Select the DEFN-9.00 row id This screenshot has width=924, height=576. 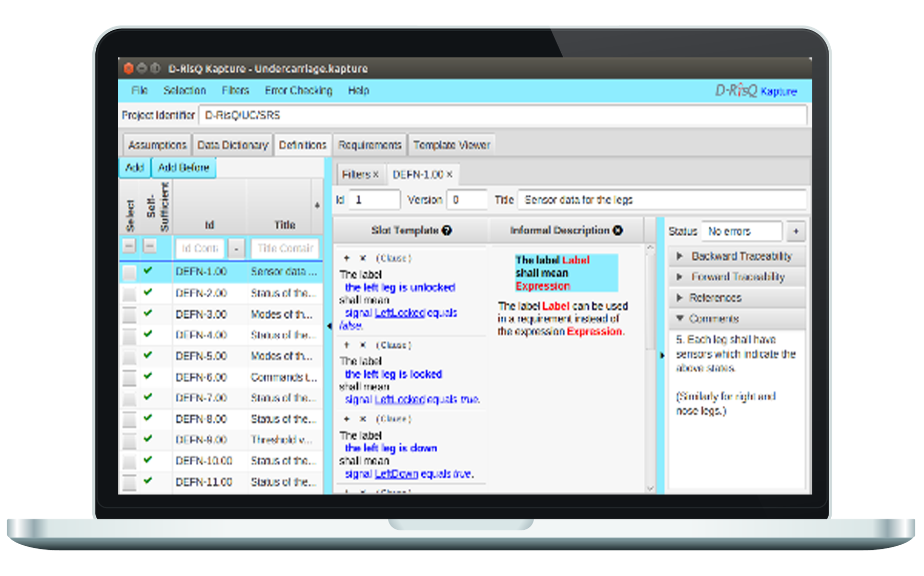click(201, 440)
